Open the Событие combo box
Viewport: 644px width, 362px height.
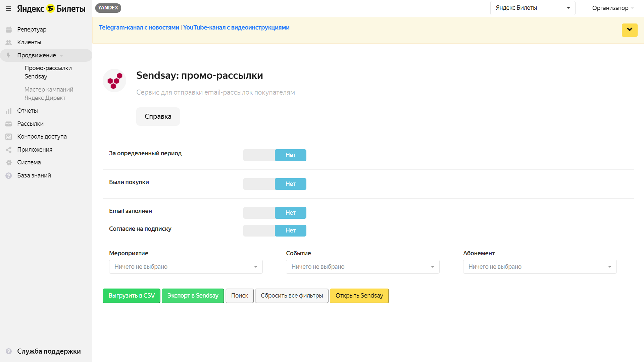362,267
